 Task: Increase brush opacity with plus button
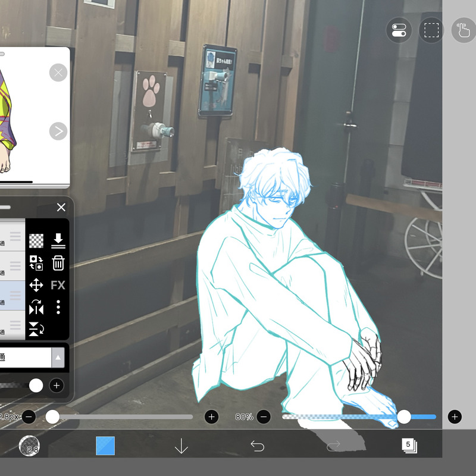[455, 417]
